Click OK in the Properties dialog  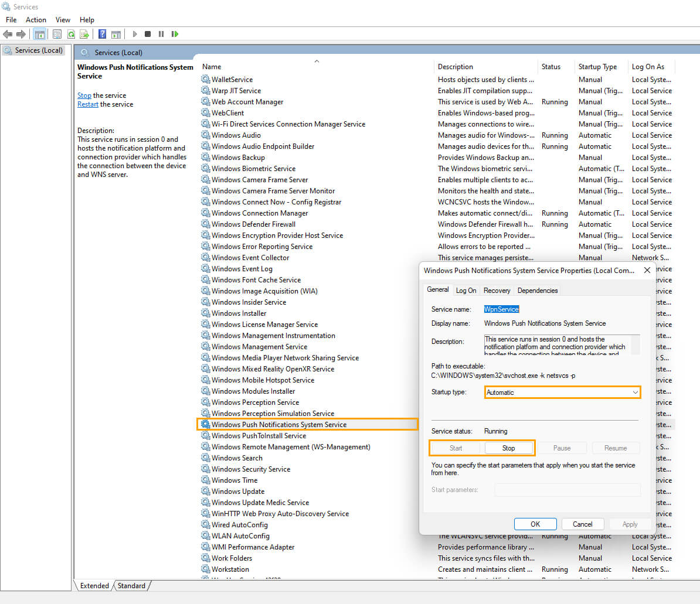[535, 524]
